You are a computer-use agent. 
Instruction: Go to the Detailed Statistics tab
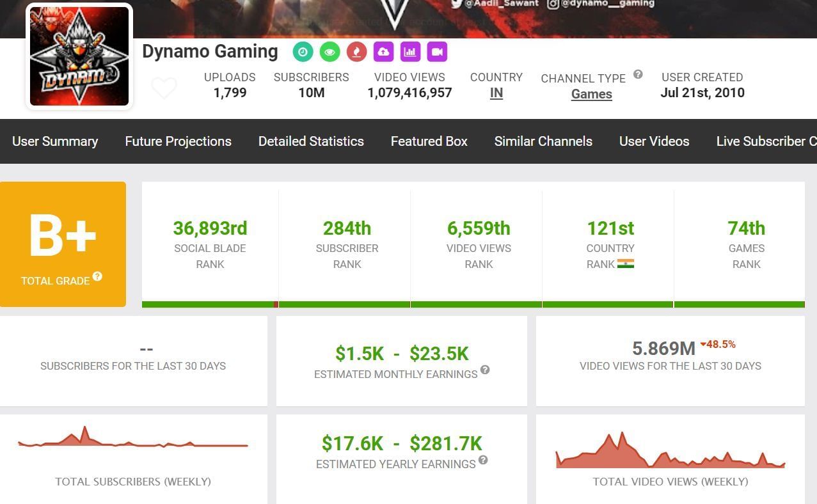[311, 141]
